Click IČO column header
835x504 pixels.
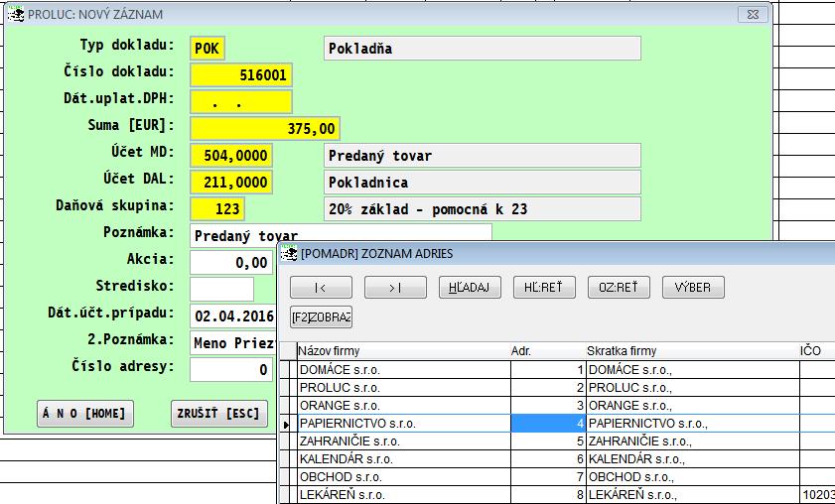click(x=817, y=351)
